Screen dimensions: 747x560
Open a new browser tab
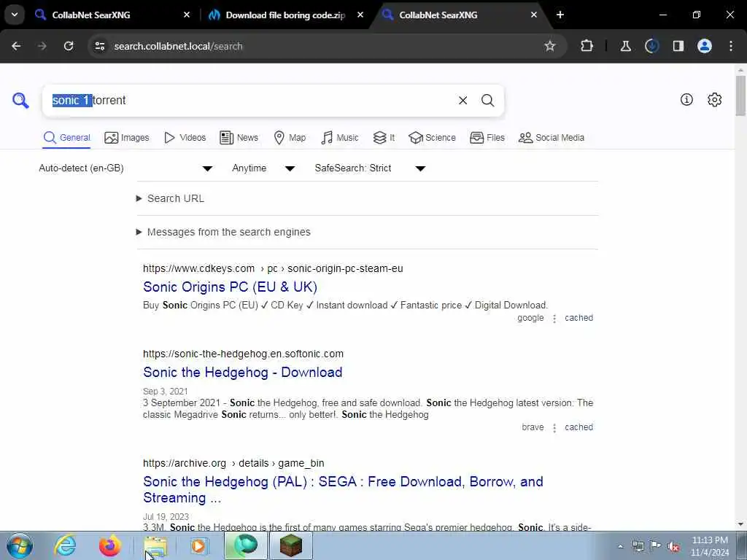tap(560, 15)
